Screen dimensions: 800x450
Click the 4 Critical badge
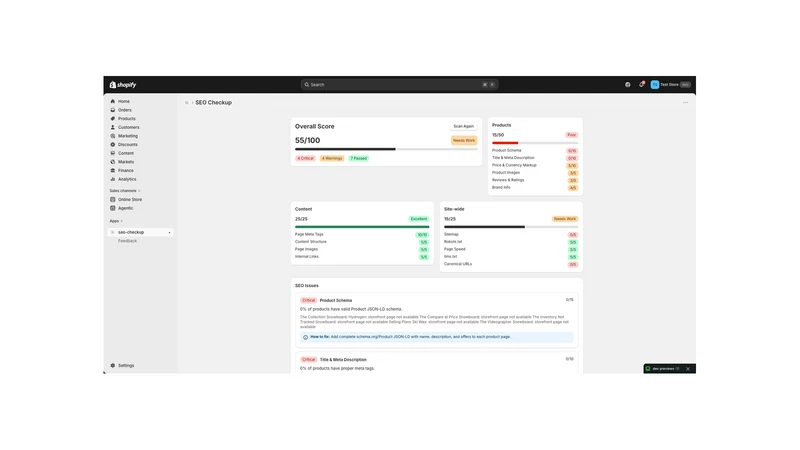[306, 158]
